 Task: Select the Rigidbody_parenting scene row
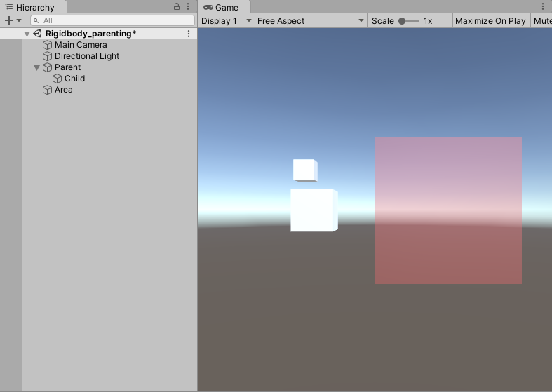[99, 34]
